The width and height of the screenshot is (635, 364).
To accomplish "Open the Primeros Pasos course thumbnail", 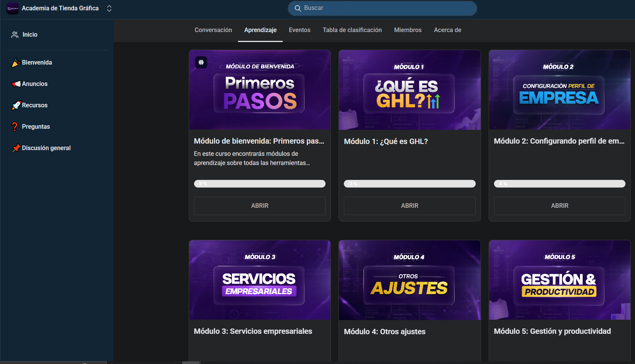I will (260, 90).
